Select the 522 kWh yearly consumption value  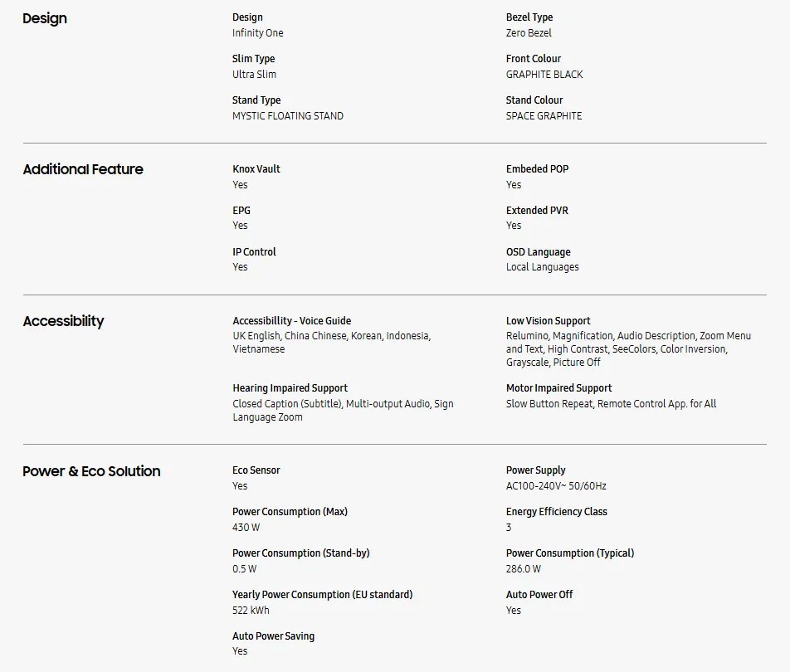click(x=251, y=610)
